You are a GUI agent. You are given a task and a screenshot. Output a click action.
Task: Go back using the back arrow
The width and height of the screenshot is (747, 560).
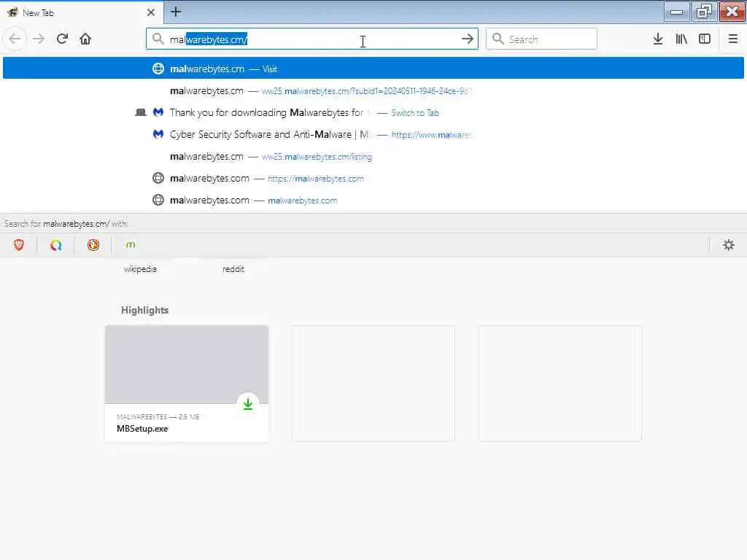15,39
